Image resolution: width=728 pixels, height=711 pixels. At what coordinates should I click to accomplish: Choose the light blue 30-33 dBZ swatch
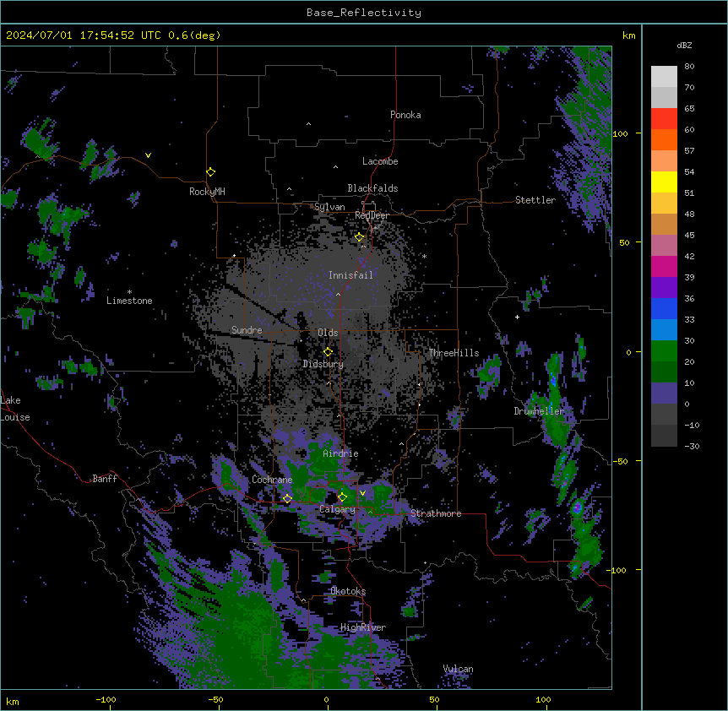664,330
